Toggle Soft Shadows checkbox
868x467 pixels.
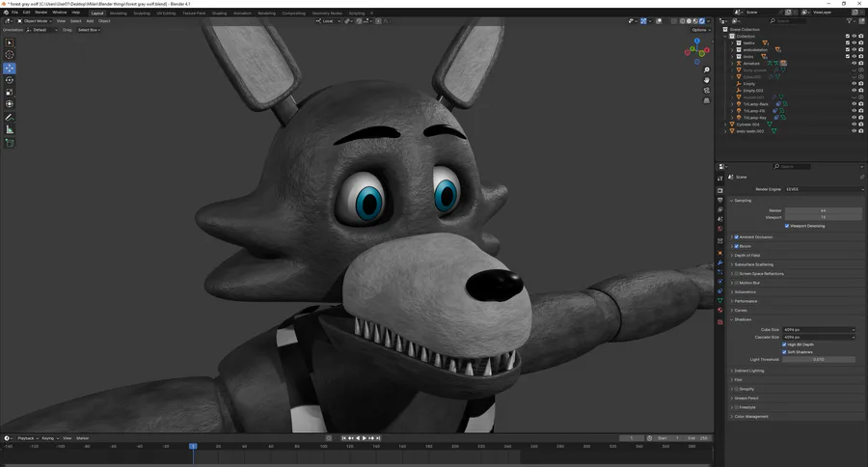784,352
